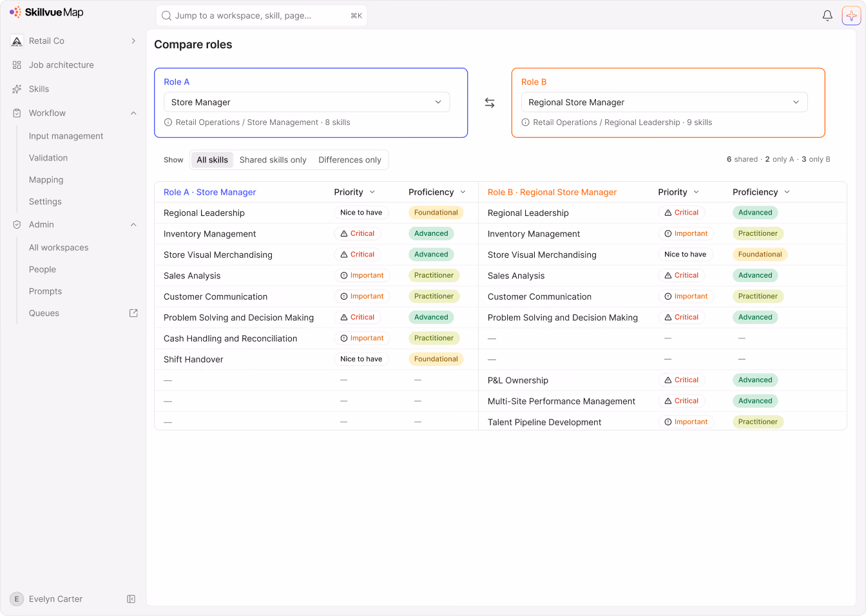
Task: Sort by Role A Proficiency column
Action: pos(437,192)
